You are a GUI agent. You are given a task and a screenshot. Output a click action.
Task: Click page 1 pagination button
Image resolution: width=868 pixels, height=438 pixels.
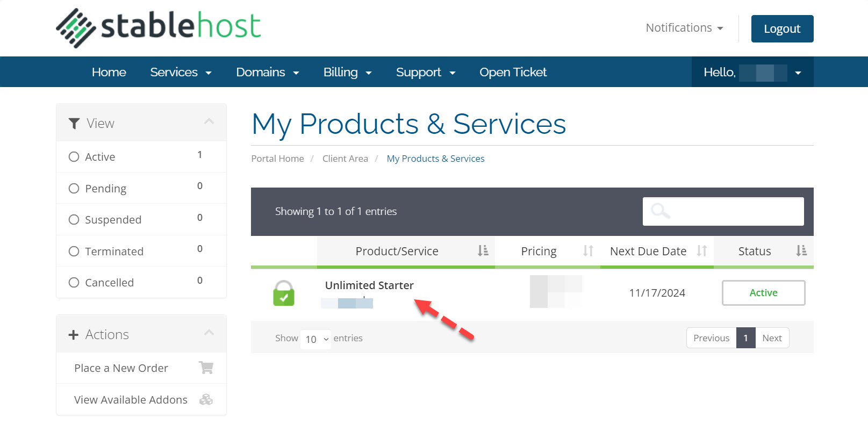point(746,338)
